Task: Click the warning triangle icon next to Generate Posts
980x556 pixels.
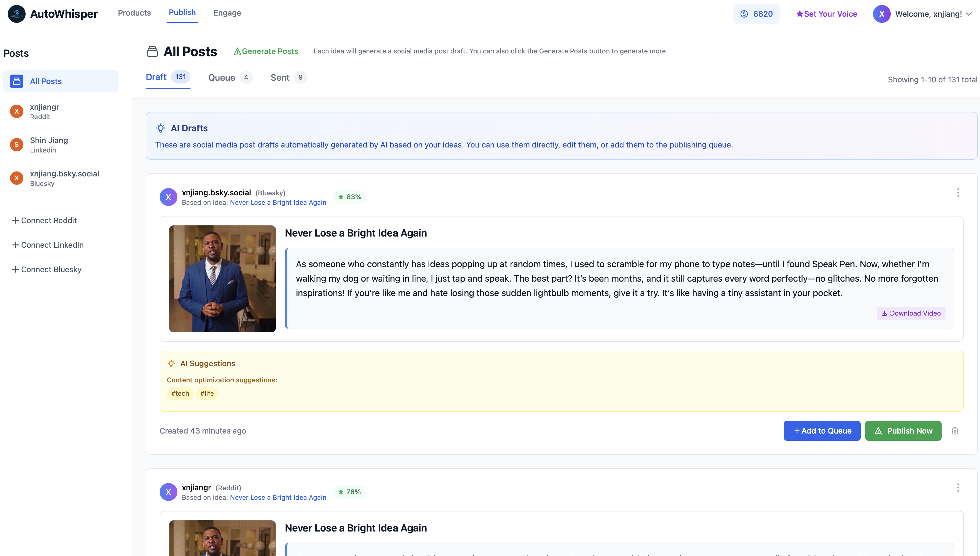Action: click(237, 51)
